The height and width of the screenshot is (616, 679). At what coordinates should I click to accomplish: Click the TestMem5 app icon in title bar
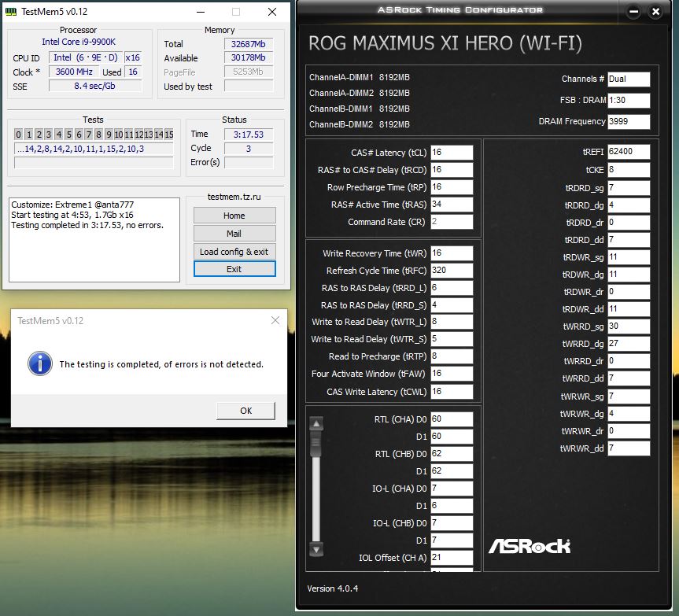click(11, 12)
